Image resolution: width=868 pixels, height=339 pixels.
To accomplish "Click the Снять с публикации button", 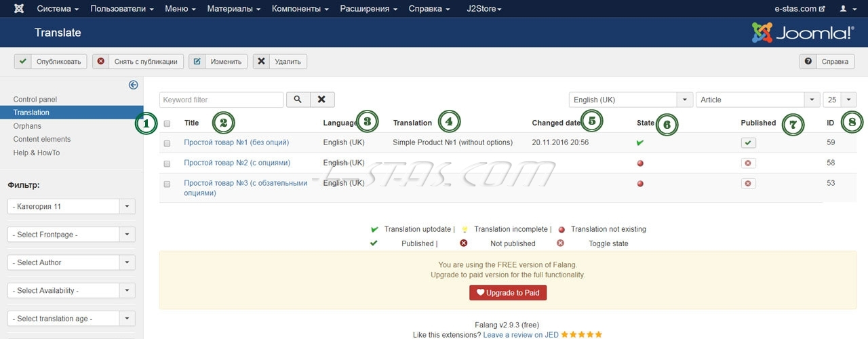I will pos(138,62).
